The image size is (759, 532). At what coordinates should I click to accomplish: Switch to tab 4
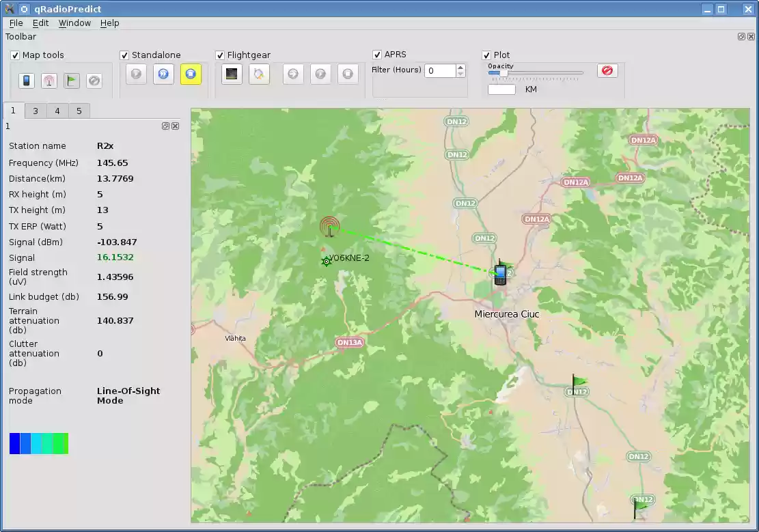click(x=57, y=110)
